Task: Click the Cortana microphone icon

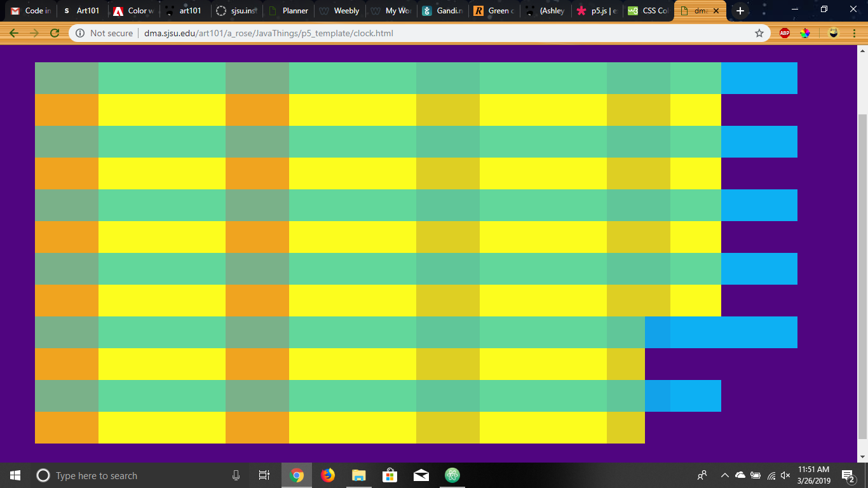Action: click(236, 475)
